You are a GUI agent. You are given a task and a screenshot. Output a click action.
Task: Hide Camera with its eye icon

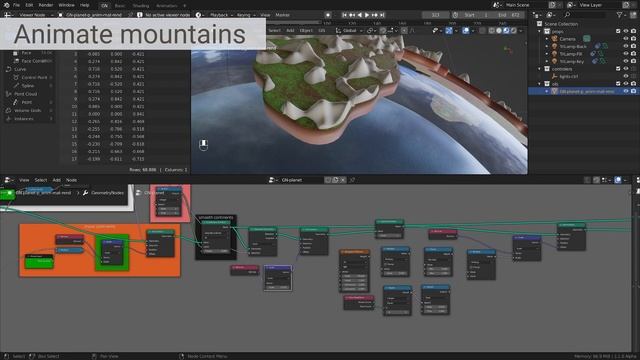coord(626,39)
